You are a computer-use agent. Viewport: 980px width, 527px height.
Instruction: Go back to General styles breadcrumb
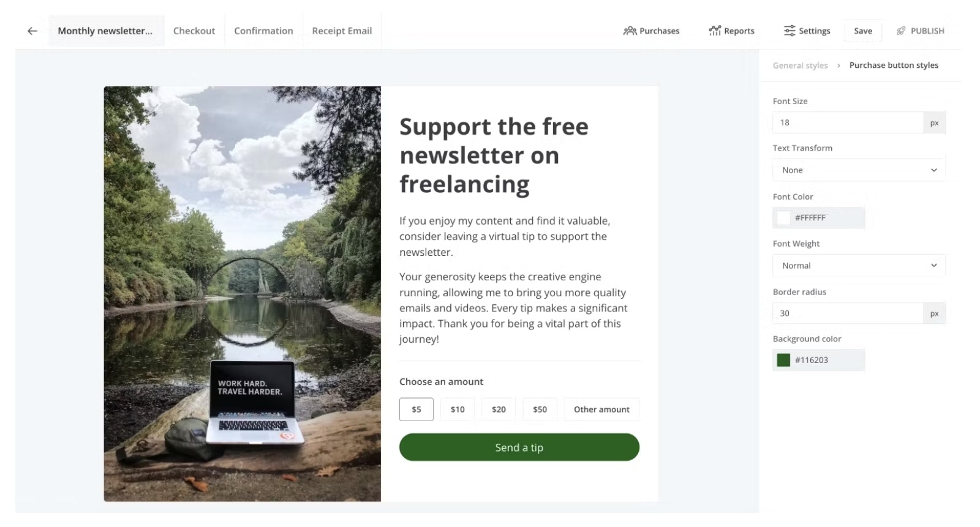click(800, 65)
